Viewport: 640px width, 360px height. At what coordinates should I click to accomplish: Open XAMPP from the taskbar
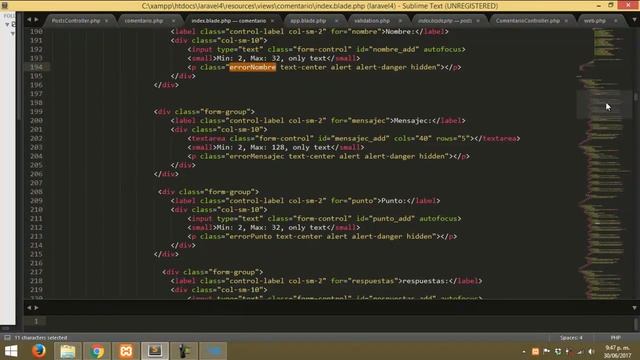(126, 351)
